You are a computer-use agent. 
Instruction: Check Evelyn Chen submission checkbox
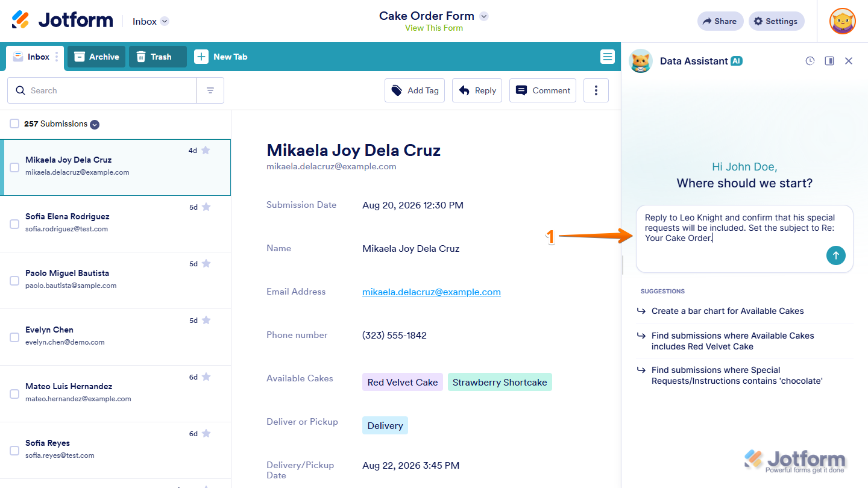click(14, 337)
